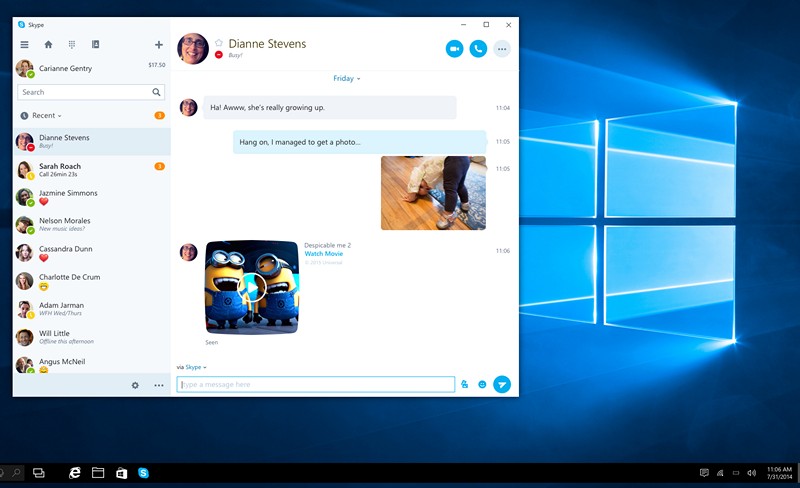Click the taskbar search icon
The image size is (800, 488).
(x=17, y=473)
